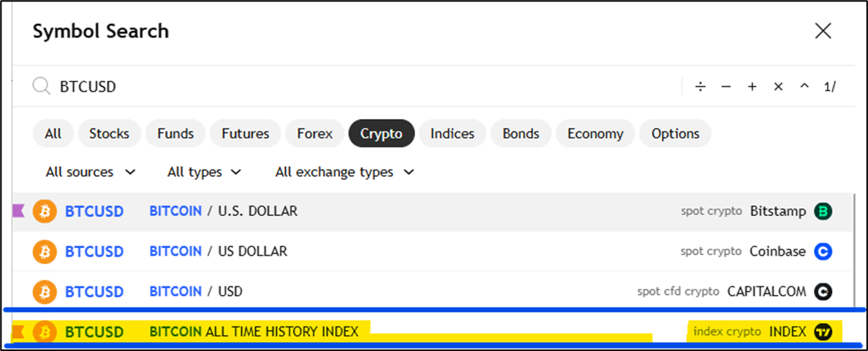
Task: Click the magnifying glass search icon
Action: point(41,86)
